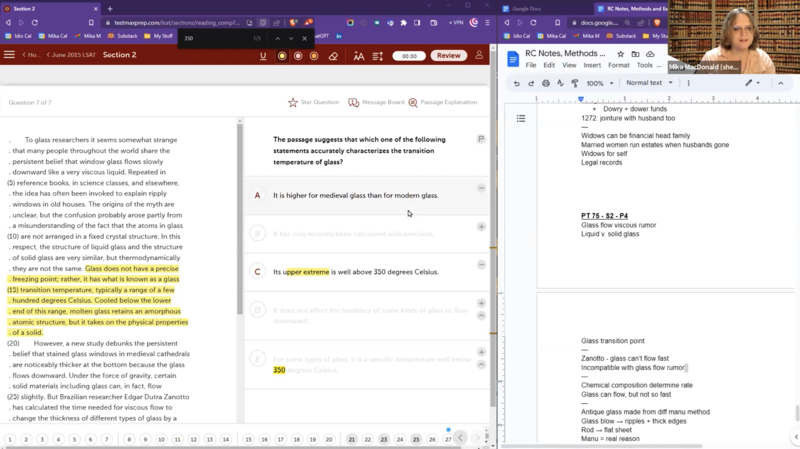The height and width of the screenshot is (449, 800).
Task: Open the Insert menu in Docs
Action: 590,65
